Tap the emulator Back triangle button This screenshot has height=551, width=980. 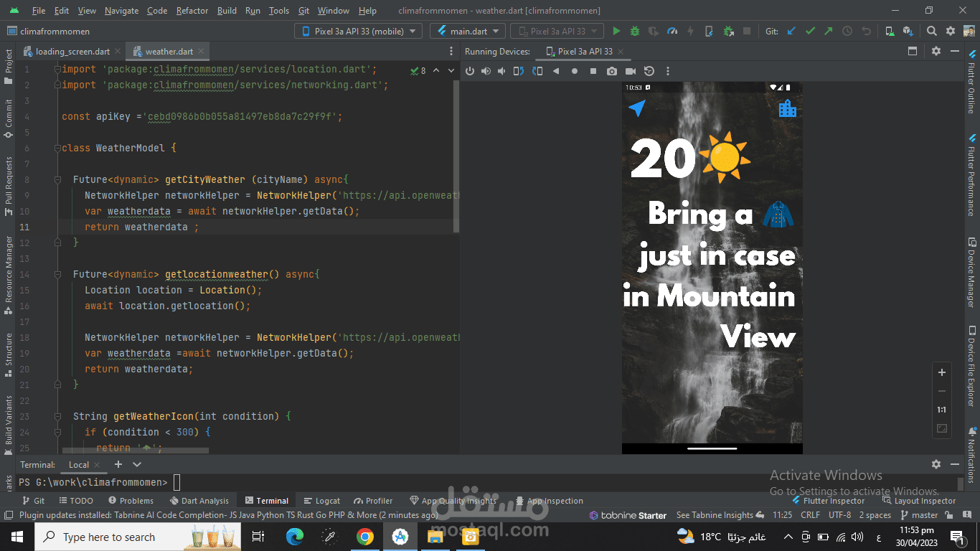(x=556, y=71)
